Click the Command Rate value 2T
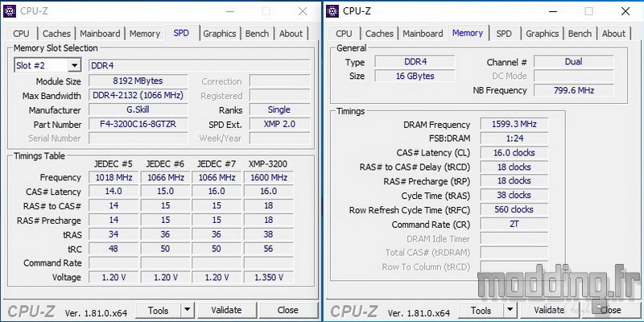Screen dimensions: 644x322 click(x=514, y=224)
